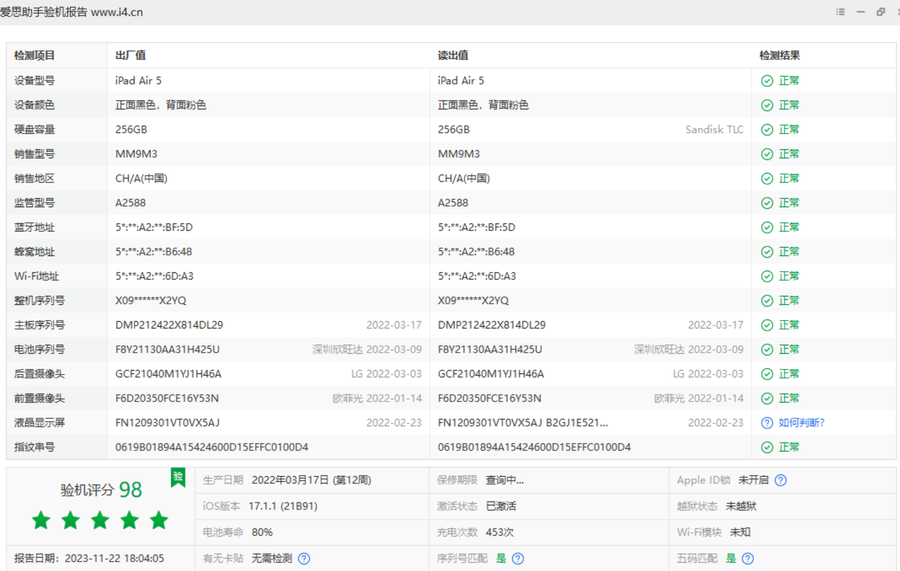Click the check icon in 电池序列号 row
This screenshot has width=900, height=571.
click(767, 349)
